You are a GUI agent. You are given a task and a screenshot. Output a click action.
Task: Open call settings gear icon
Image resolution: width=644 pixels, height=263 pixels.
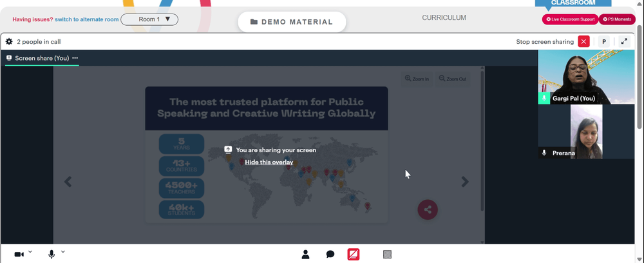coord(9,41)
